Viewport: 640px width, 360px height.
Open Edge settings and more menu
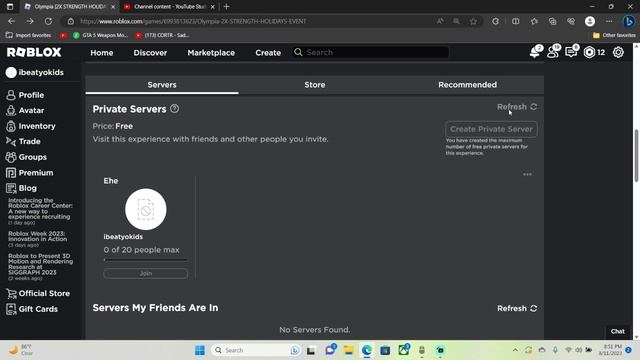click(609, 21)
